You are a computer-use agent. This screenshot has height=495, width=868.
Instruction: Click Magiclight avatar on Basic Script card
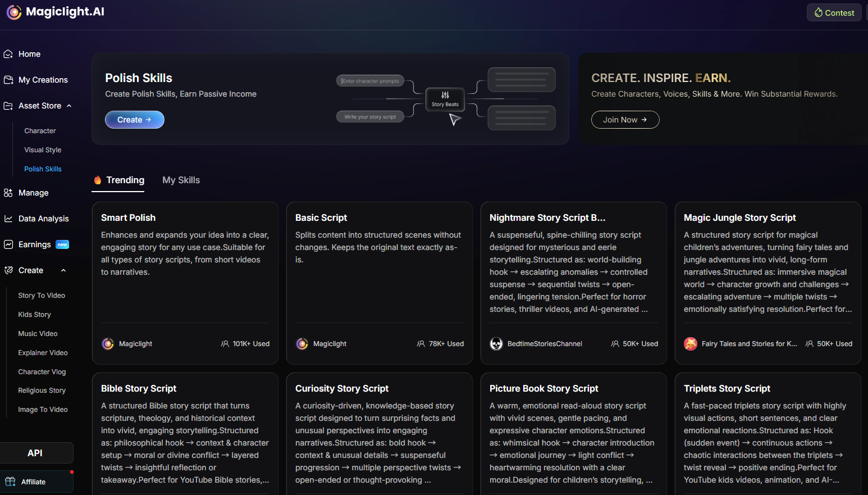(302, 344)
